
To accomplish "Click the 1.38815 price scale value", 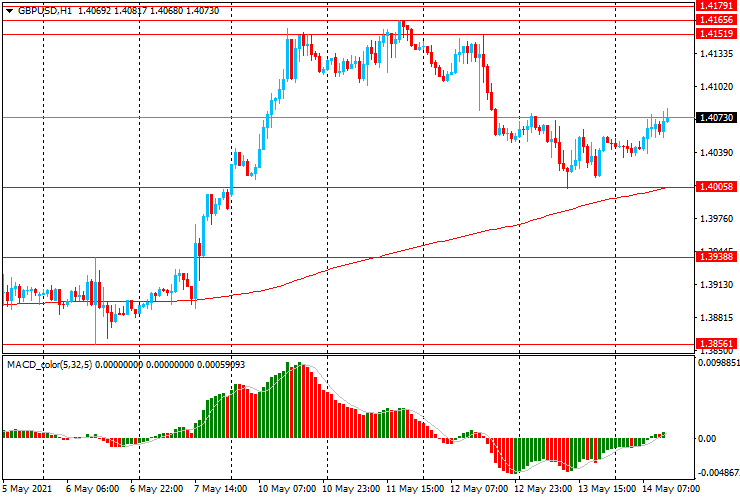I will pyautogui.click(x=716, y=318).
